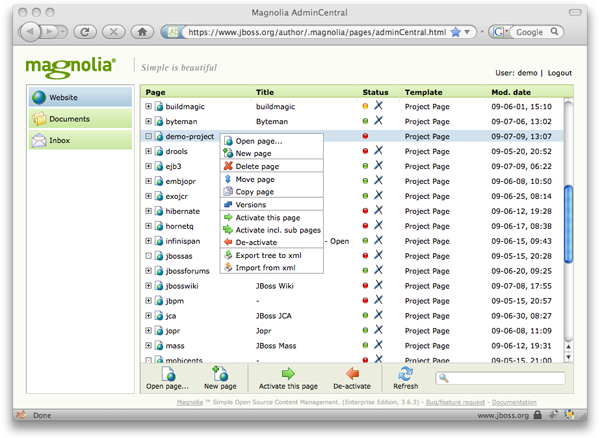The height and width of the screenshot is (438, 600).
Task: Choose Delete page from context menu
Action: click(x=272, y=166)
